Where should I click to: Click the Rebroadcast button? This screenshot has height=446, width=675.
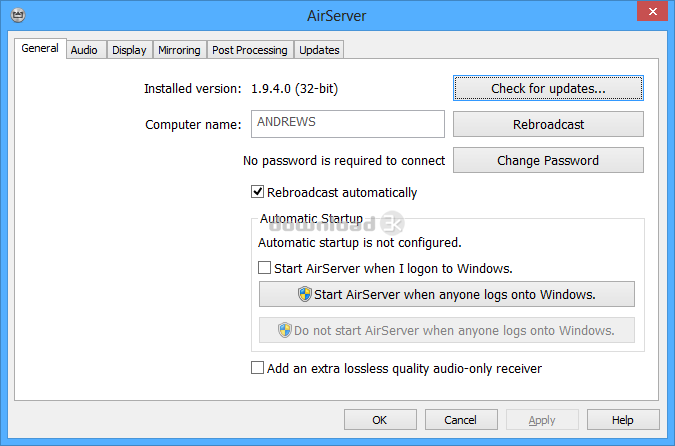pyautogui.click(x=547, y=124)
